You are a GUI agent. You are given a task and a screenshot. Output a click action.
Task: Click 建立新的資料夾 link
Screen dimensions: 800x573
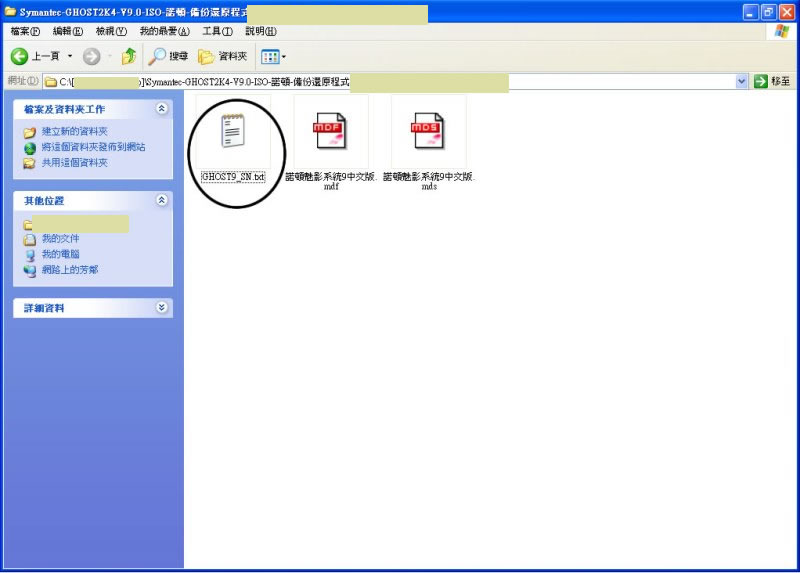(x=74, y=131)
